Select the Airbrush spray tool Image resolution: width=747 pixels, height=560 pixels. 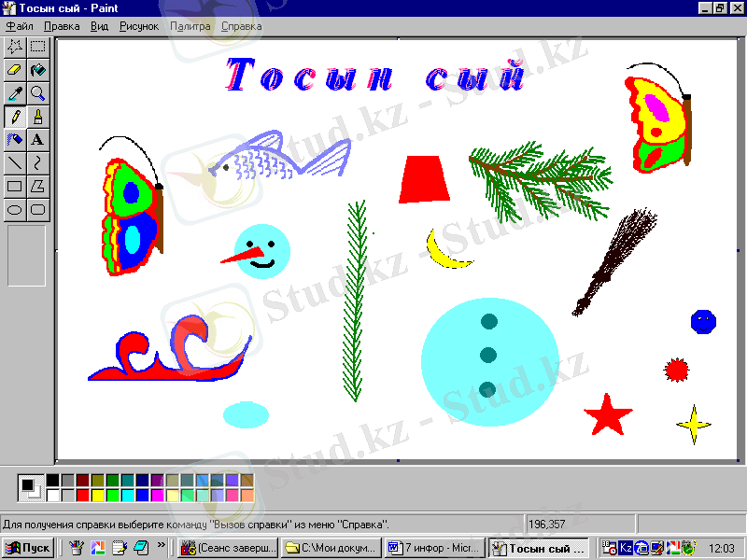coord(15,139)
